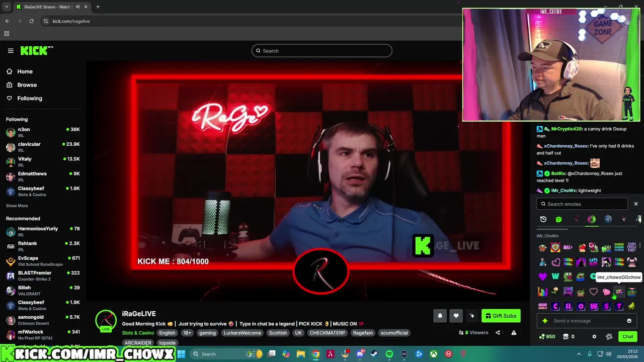The width and height of the screenshot is (644, 362).
Task: Click the share stream icon
Action: [498, 332]
